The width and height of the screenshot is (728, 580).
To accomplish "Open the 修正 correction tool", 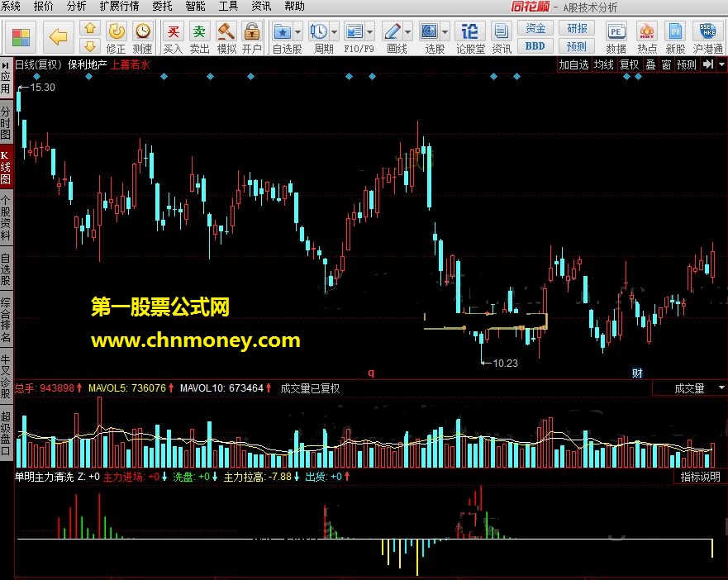I will click(x=116, y=38).
